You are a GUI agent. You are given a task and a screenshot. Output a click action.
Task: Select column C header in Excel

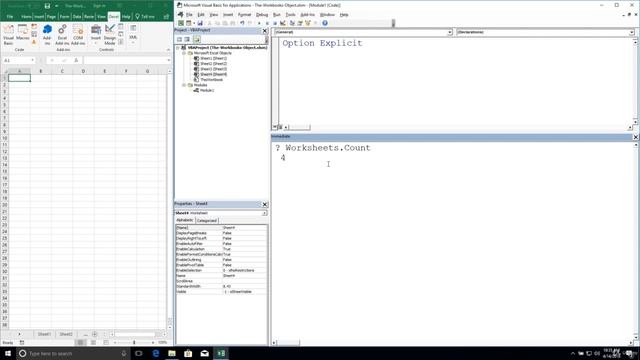pos(62,71)
